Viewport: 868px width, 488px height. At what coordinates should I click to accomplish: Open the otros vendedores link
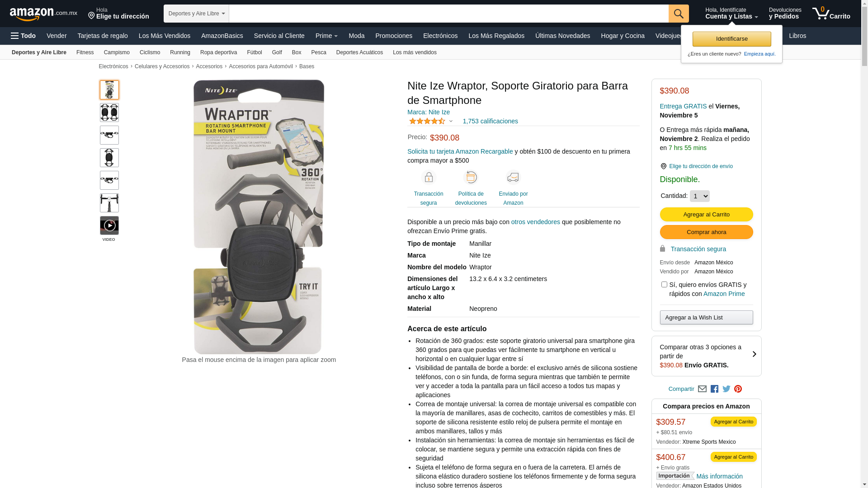pos(536,222)
